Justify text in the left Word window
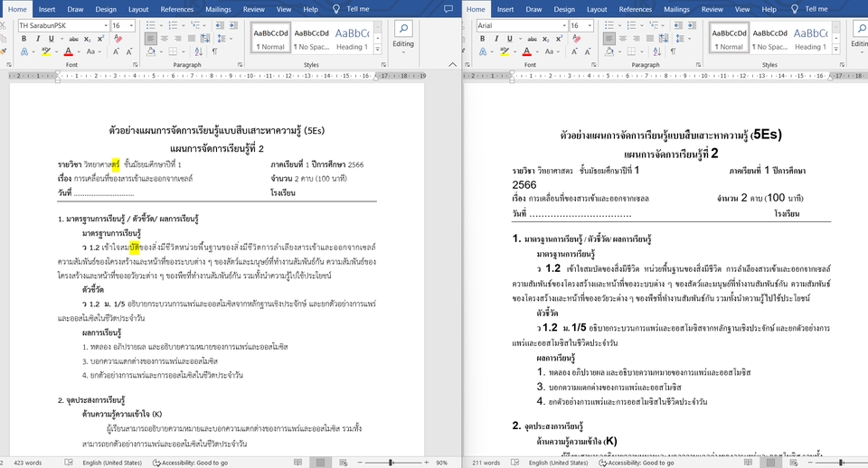The width and height of the screenshot is (868, 468). [x=192, y=39]
